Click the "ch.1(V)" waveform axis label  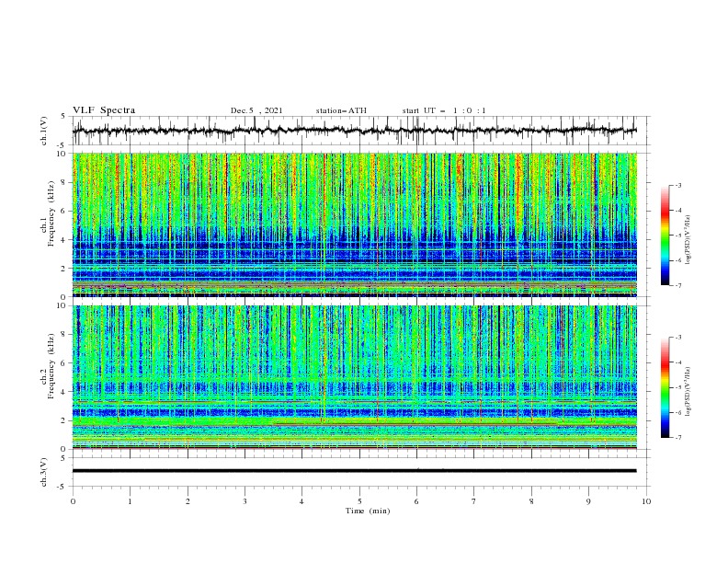44,131
